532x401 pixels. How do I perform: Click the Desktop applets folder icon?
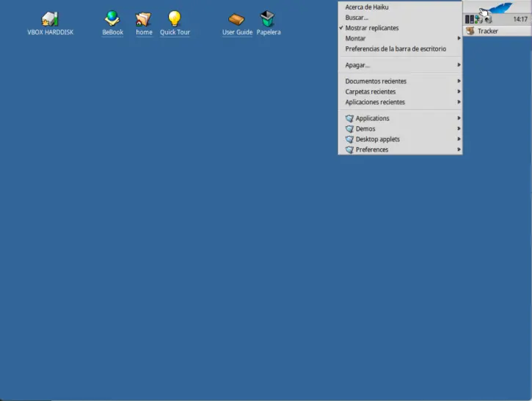point(349,139)
